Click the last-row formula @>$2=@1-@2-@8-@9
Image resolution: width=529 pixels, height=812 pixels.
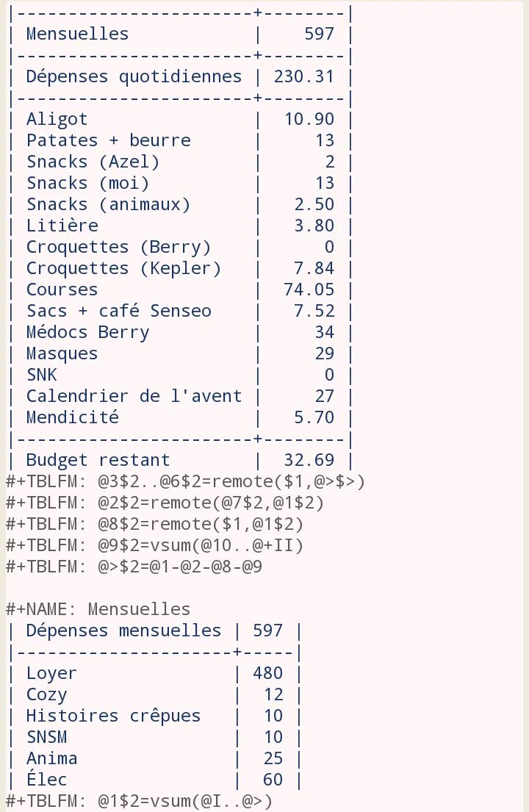(x=180, y=567)
